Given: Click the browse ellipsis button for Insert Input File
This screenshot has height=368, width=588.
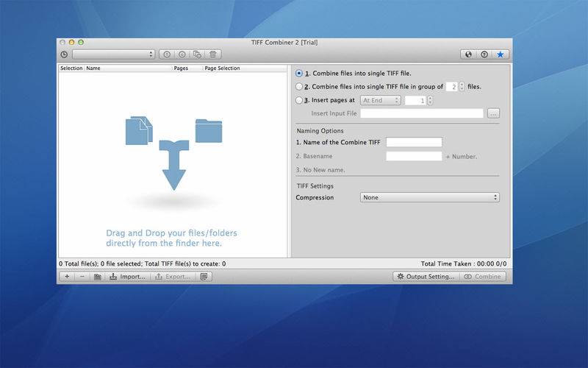Looking at the screenshot, I should coord(493,113).
